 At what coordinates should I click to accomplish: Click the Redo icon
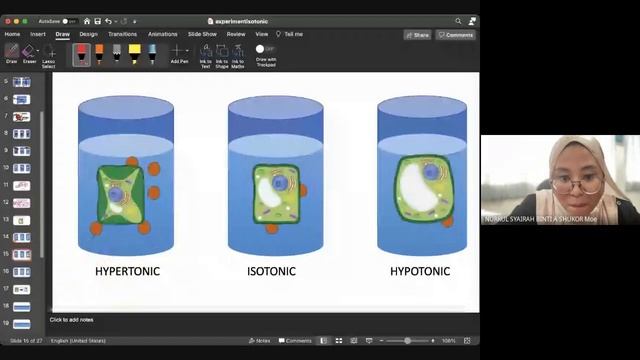124,21
